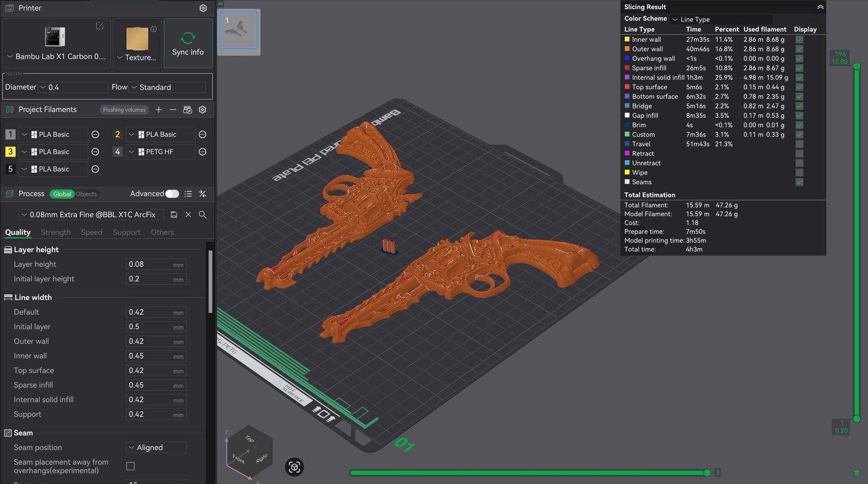The width and height of the screenshot is (868, 484).
Task: Collapse the left sidebar arrow
Action: point(220,3)
